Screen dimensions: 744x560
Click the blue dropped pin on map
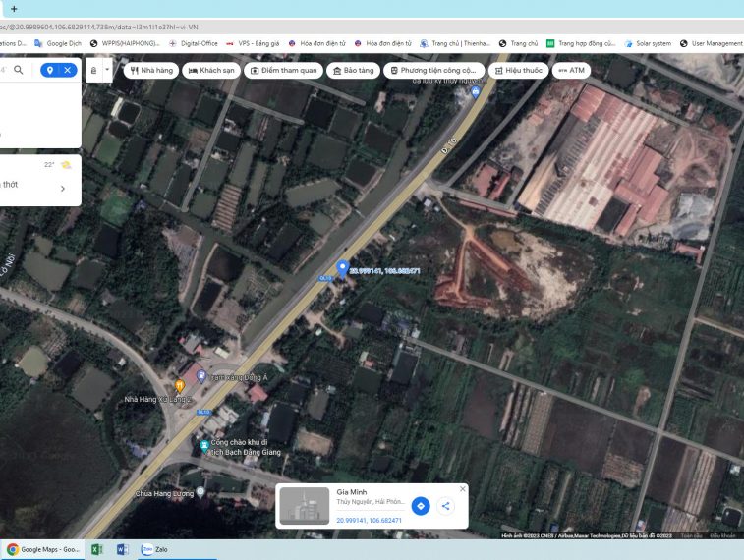[342, 267]
